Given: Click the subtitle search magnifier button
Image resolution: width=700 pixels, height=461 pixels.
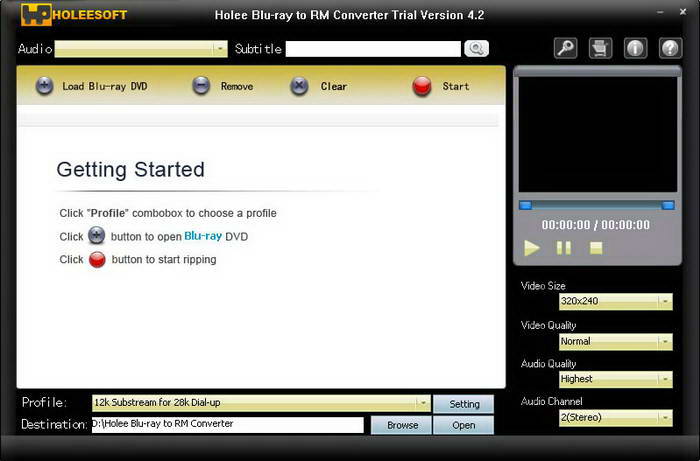Looking at the screenshot, I should [x=477, y=48].
